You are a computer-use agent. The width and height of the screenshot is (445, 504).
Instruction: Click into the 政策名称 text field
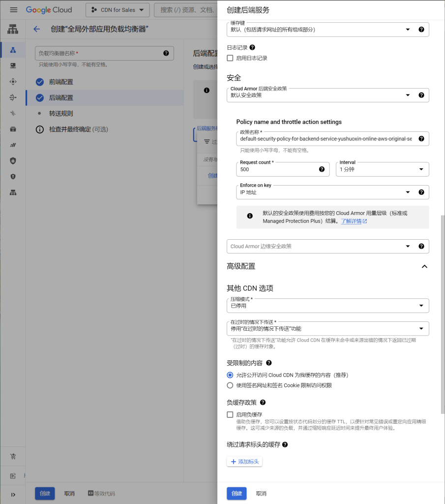325,139
